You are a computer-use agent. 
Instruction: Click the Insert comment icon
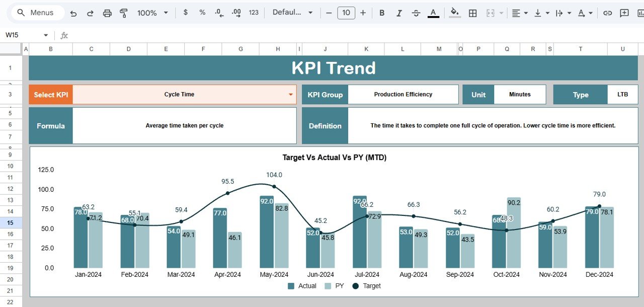624,13
